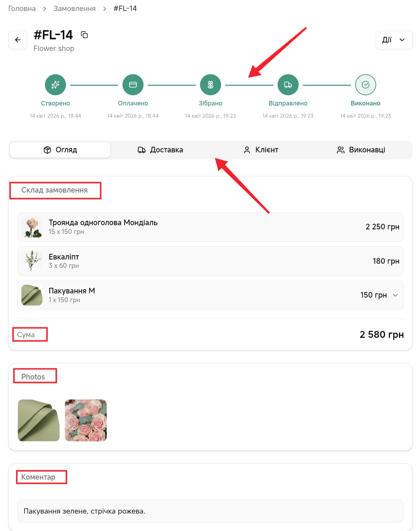Open the Дії dropdown menu
The width and height of the screenshot is (420, 531).
tap(394, 40)
